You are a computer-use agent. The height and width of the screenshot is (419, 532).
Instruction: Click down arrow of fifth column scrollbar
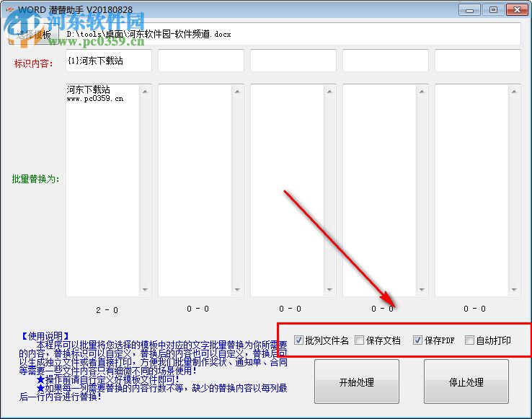point(515,290)
